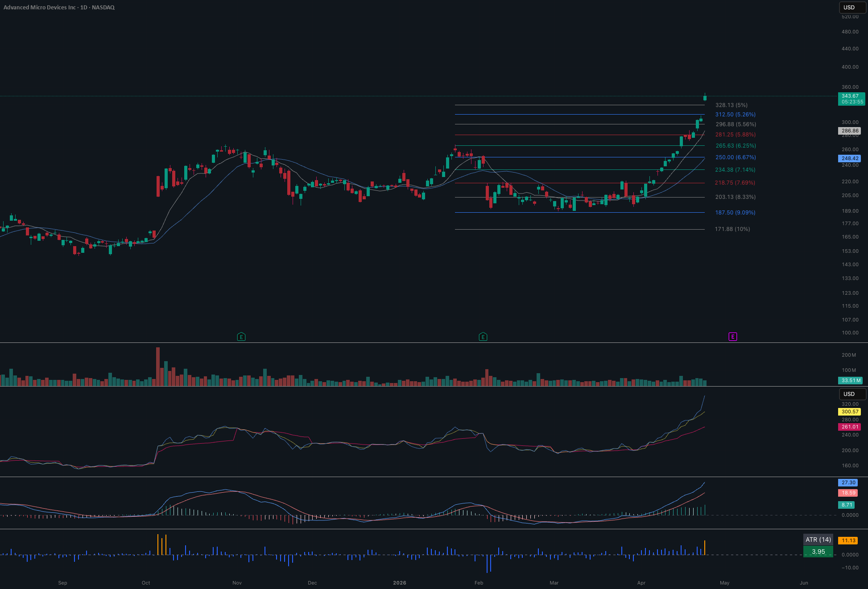This screenshot has width=868, height=589.
Task: Select the 265.63 (6.25%) level label
Action: (736, 146)
